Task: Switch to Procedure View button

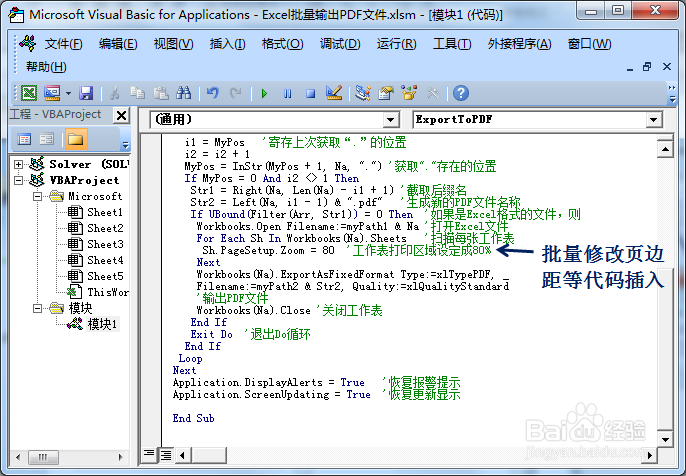Action: pos(149,455)
